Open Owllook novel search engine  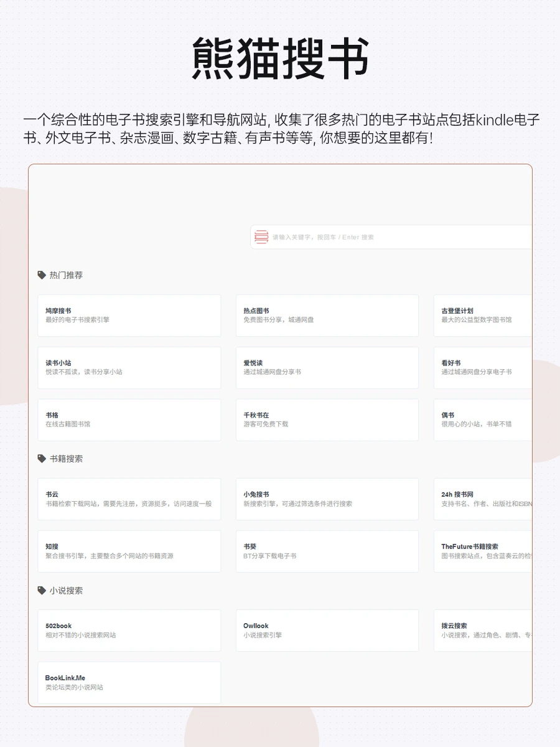(x=328, y=630)
